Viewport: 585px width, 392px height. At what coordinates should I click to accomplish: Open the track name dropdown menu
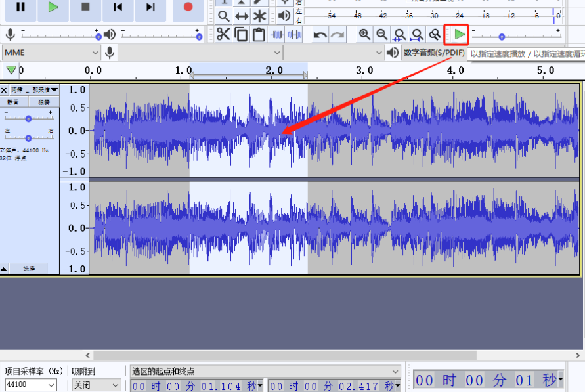(x=34, y=90)
